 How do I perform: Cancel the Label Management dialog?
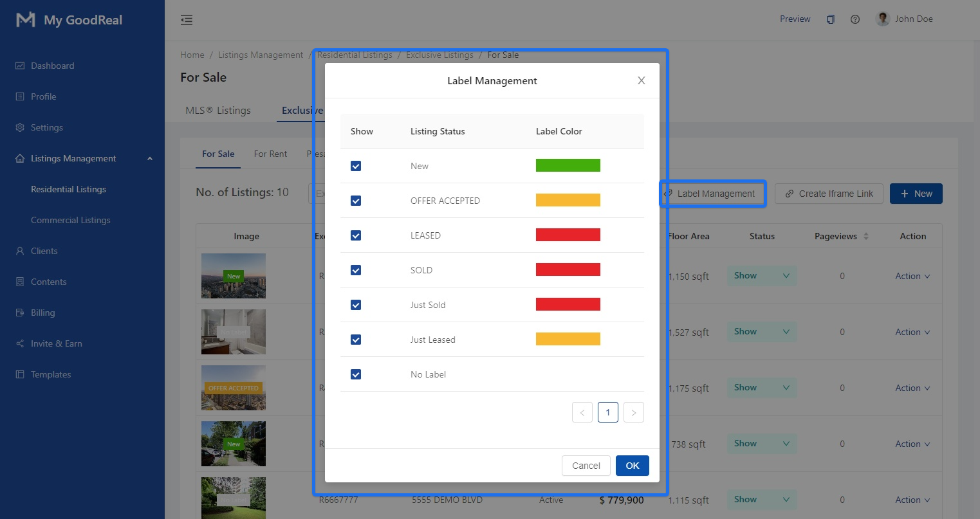coord(586,466)
